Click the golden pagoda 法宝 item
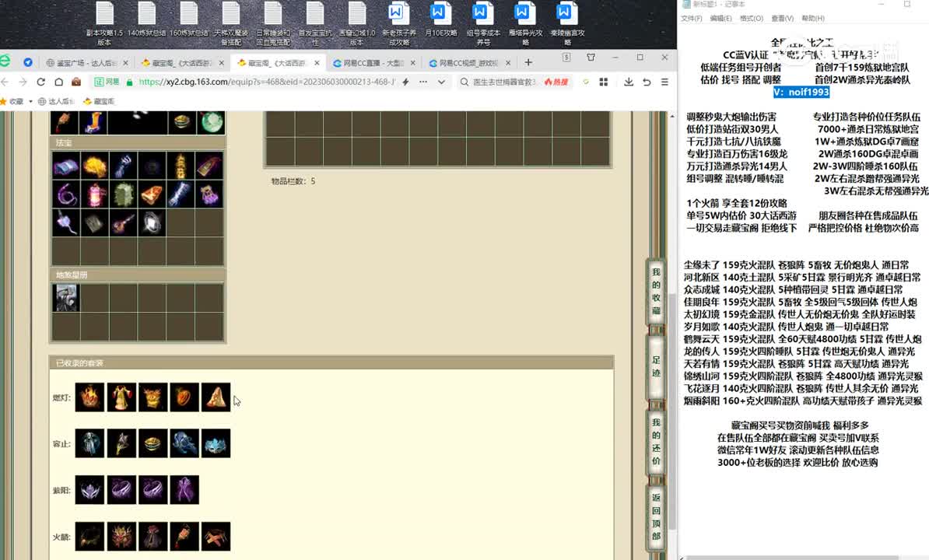The width and height of the screenshot is (929, 560). (181, 165)
